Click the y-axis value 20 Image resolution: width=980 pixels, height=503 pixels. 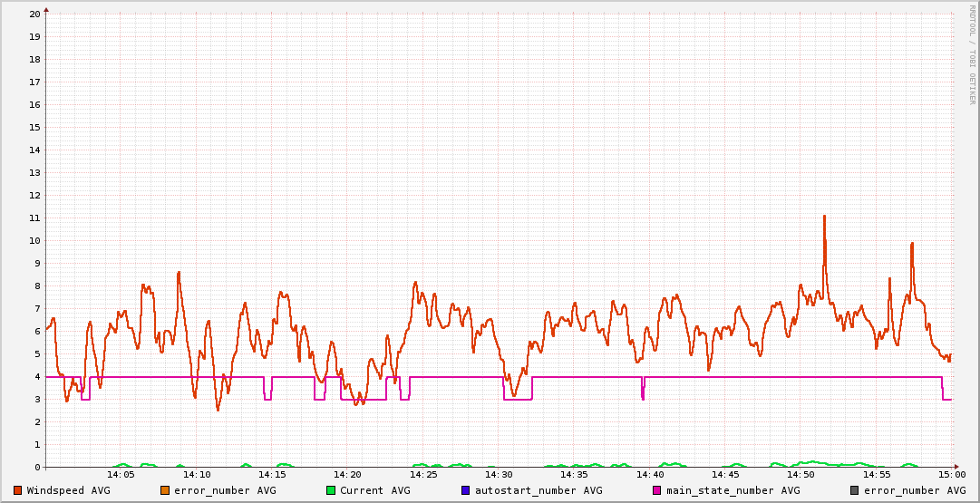[x=35, y=14]
